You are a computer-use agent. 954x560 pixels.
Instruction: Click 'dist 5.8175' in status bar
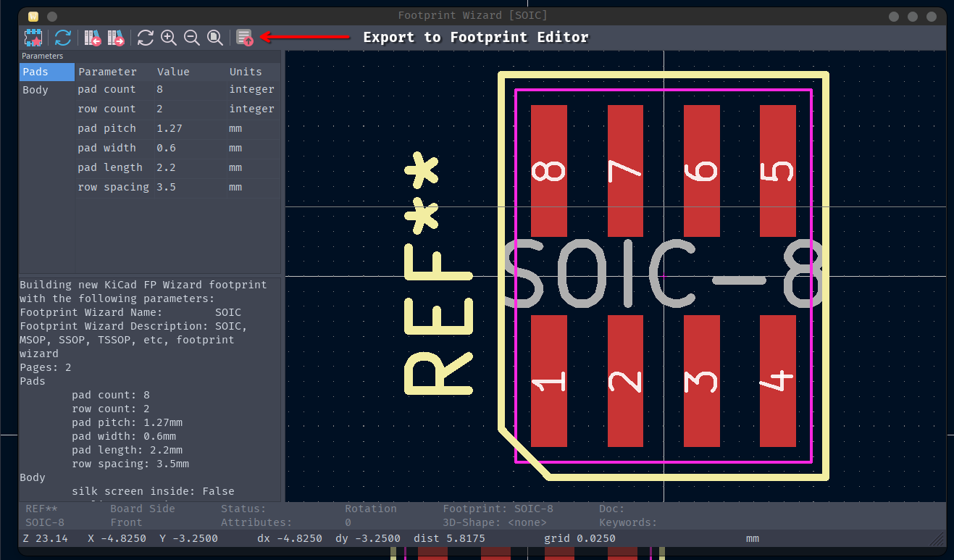tap(449, 538)
